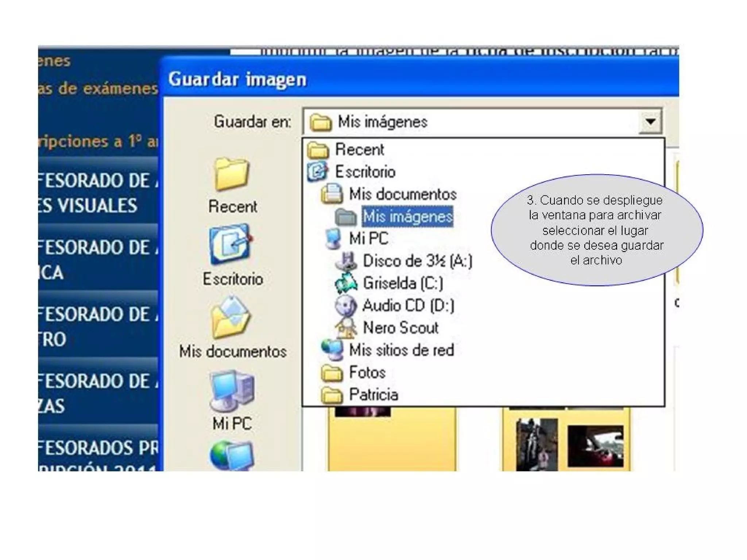Image resolution: width=747 pixels, height=560 pixels.
Task: Select the Patricia folder in list
Action: 373,394
